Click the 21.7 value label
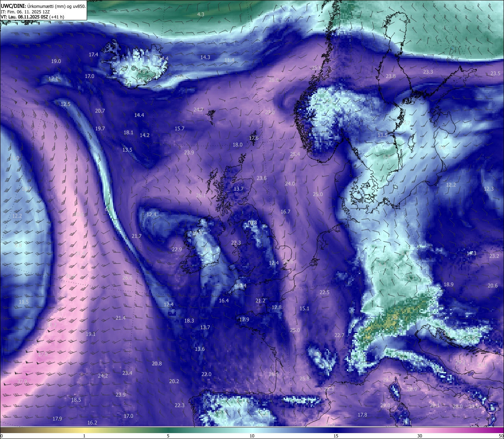Image resolution: width=504 pixels, height=439 pixels. click(x=136, y=236)
